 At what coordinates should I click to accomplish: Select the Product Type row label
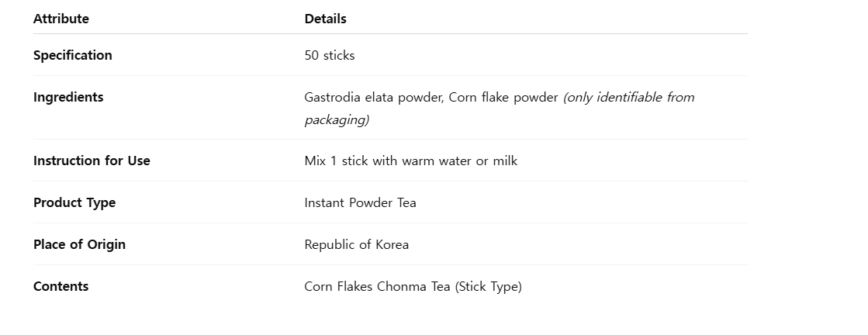(x=74, y=202)
